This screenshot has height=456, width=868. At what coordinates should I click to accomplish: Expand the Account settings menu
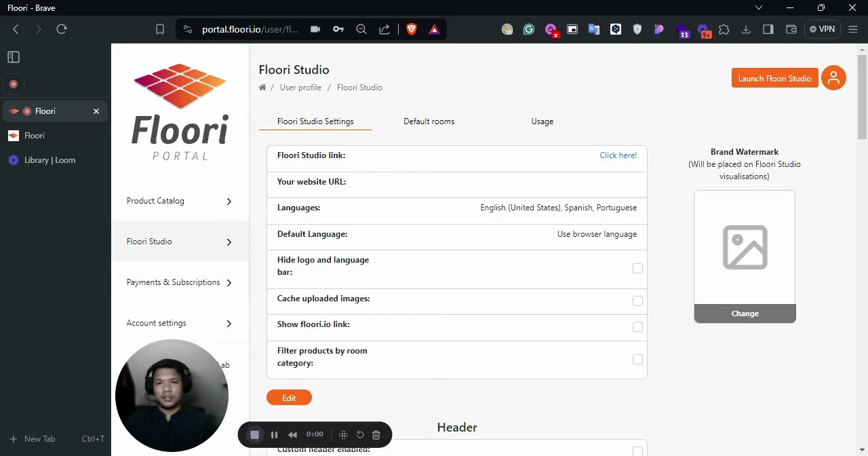[180, 323]
